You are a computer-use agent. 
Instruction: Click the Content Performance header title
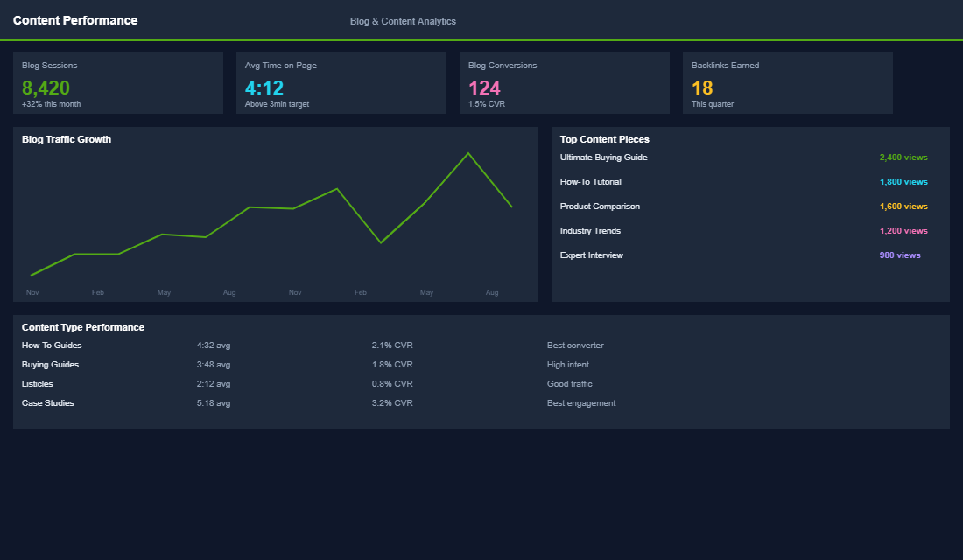pos(75,19)
